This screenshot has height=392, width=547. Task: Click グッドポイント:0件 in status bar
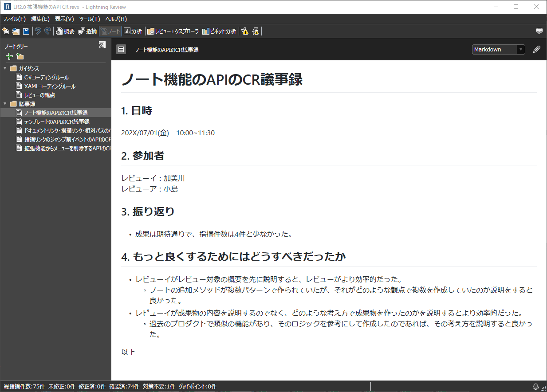[197, 387]
